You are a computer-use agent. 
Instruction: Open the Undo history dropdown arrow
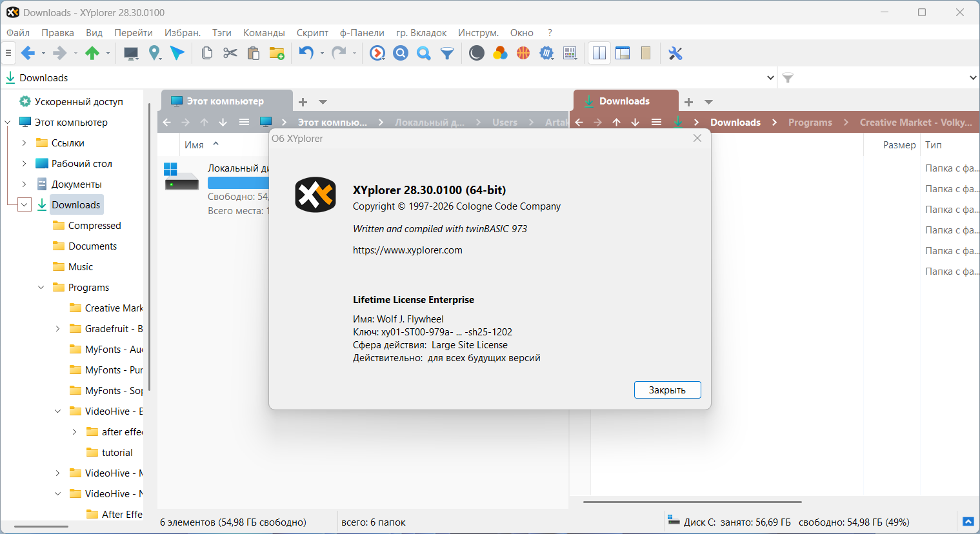322,54
